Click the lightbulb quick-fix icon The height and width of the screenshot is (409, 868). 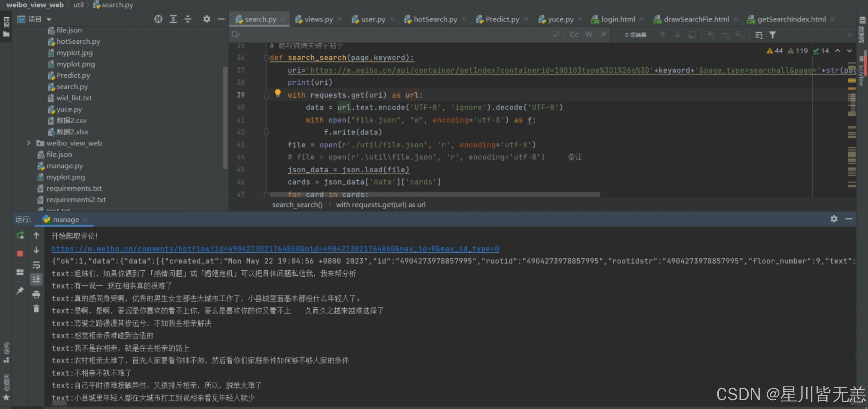tap(278, 93)
